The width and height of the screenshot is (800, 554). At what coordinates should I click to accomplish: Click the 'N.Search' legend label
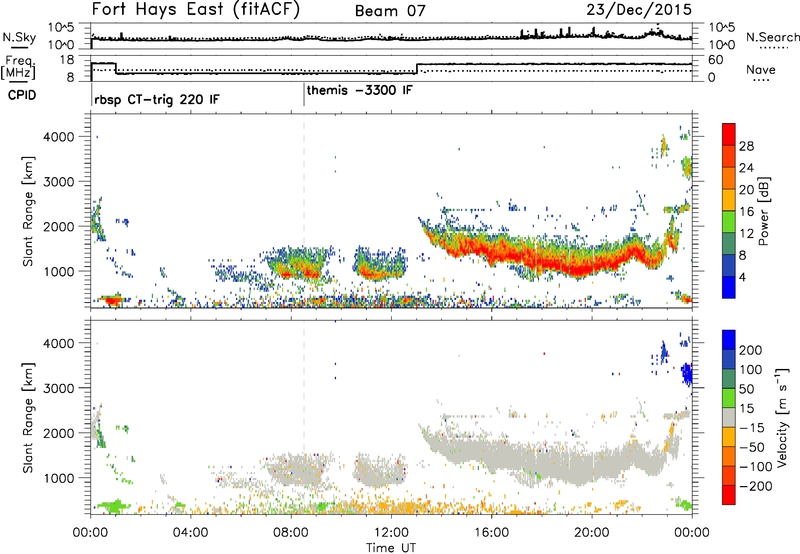772,37
